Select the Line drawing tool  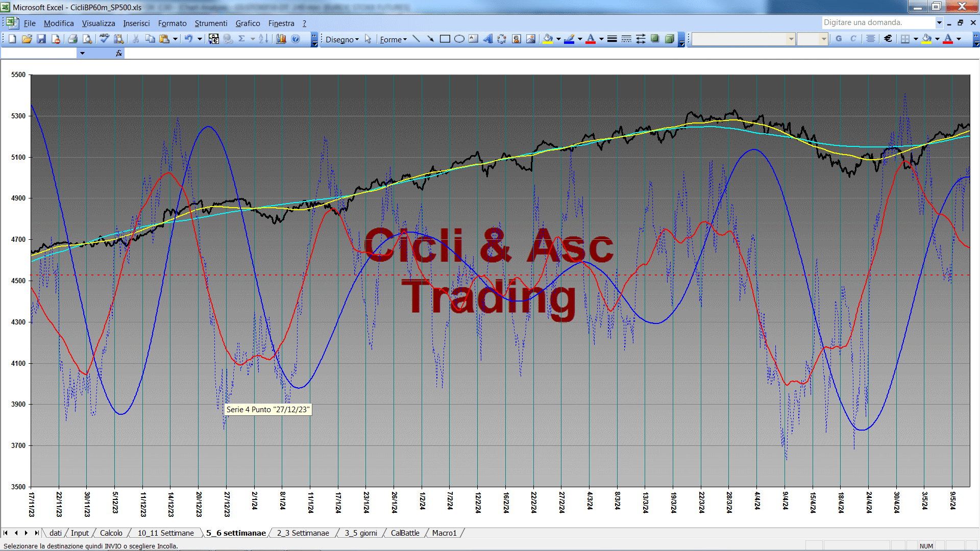click(416, 39)
